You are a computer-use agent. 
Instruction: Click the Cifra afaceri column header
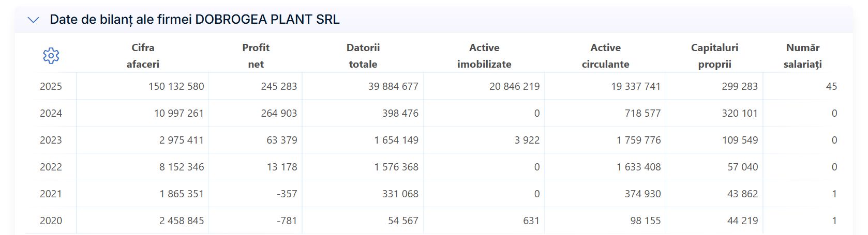[143, 56]
